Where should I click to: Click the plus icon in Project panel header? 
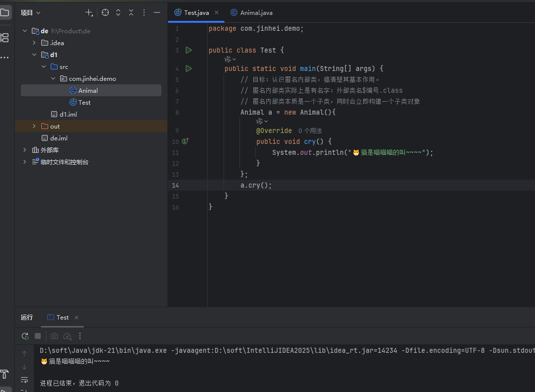(89, 12)
